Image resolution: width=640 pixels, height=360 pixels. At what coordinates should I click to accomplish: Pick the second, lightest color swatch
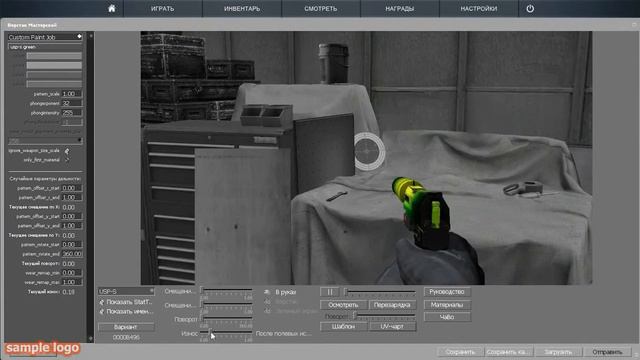click(54, 65)
